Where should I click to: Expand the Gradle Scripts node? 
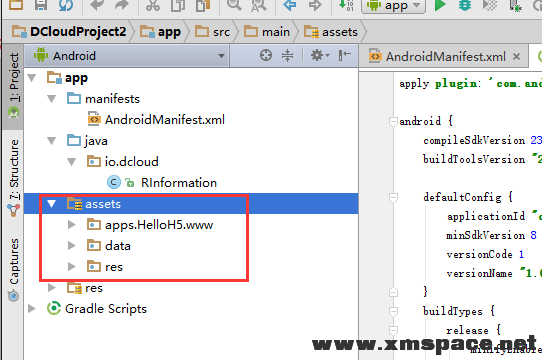32,308
